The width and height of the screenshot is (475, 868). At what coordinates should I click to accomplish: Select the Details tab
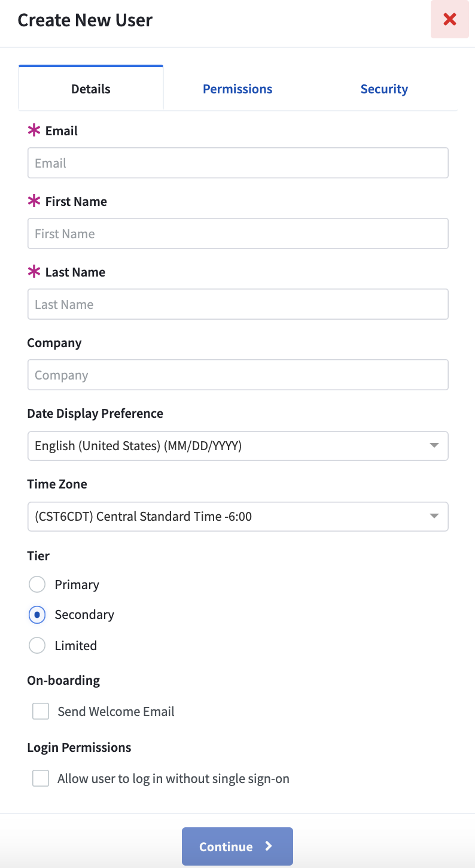point(91,88)
